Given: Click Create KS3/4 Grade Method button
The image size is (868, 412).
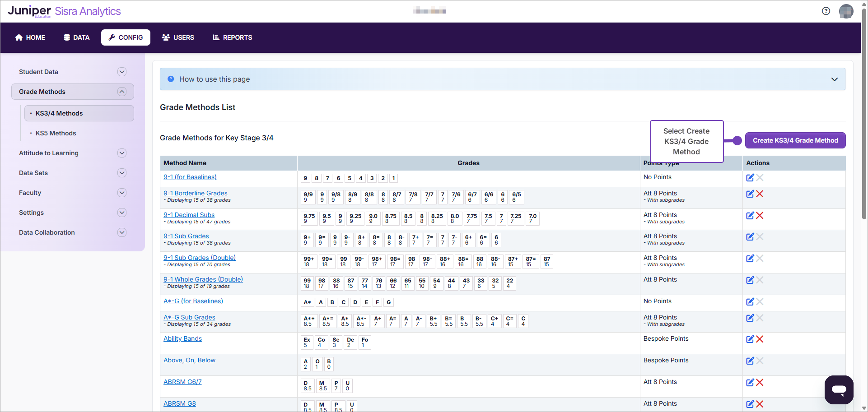Looking at the screenshot, I should (x=795, y=140).
